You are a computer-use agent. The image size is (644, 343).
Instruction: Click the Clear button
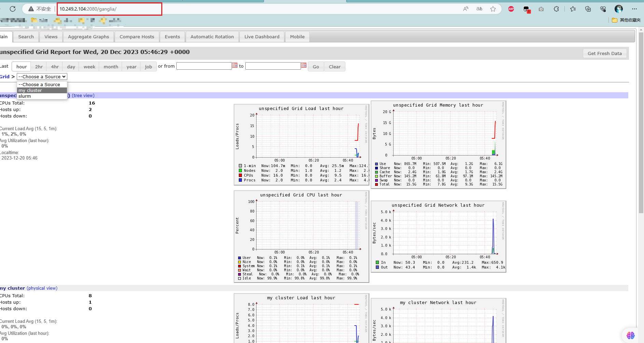pos(335,67)
